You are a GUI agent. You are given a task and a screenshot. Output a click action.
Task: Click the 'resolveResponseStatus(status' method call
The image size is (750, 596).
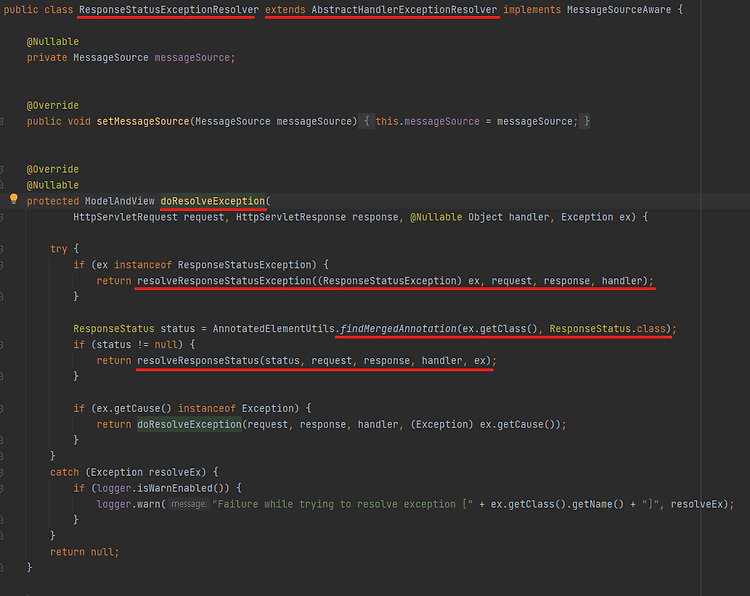tap(218, 361)
